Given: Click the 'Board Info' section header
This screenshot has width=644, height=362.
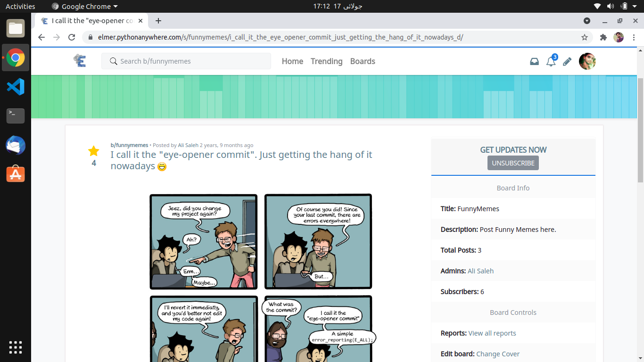Looking at the screenshot, I should coord(513,188).
